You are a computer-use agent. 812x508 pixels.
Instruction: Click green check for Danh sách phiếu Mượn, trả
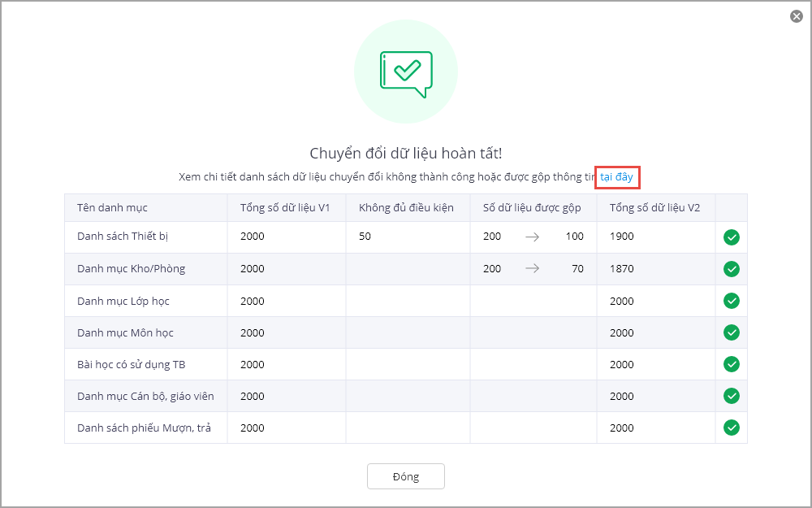pyautogui.click(x=732, y=428)
